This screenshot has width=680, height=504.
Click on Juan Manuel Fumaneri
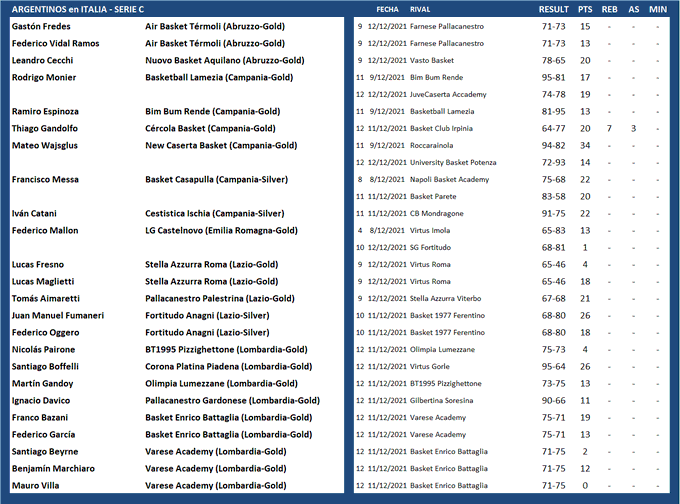58,315
